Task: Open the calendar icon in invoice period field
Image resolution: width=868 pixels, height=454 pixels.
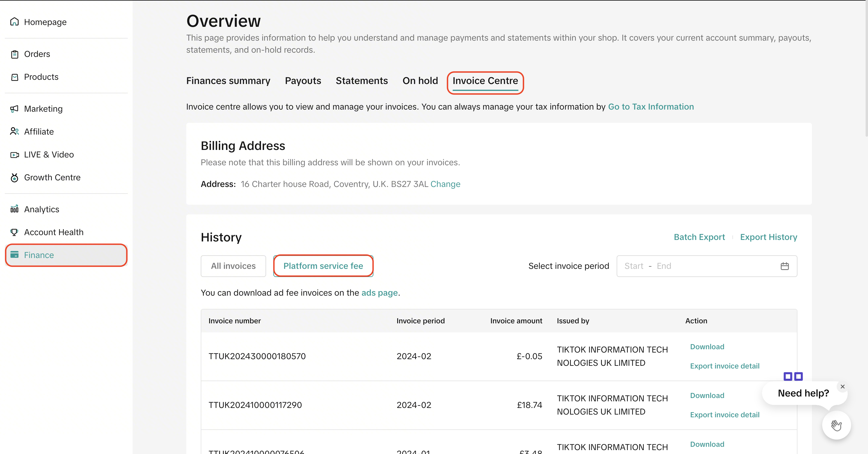Action: click(785, 266)
